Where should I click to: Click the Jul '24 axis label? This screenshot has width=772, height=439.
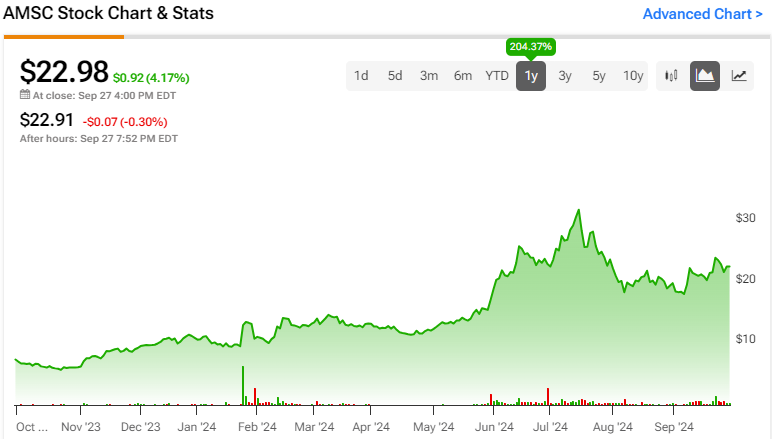(x=550, y=427)
